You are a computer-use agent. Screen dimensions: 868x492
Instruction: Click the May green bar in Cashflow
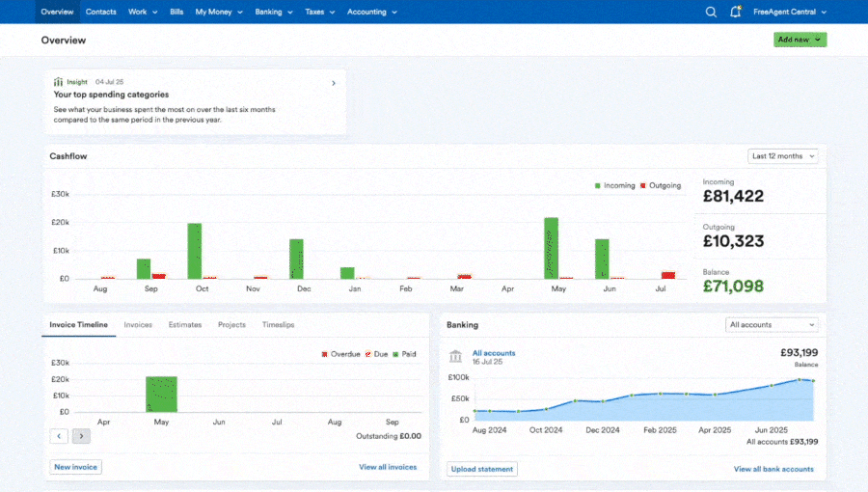coord(551,247)
